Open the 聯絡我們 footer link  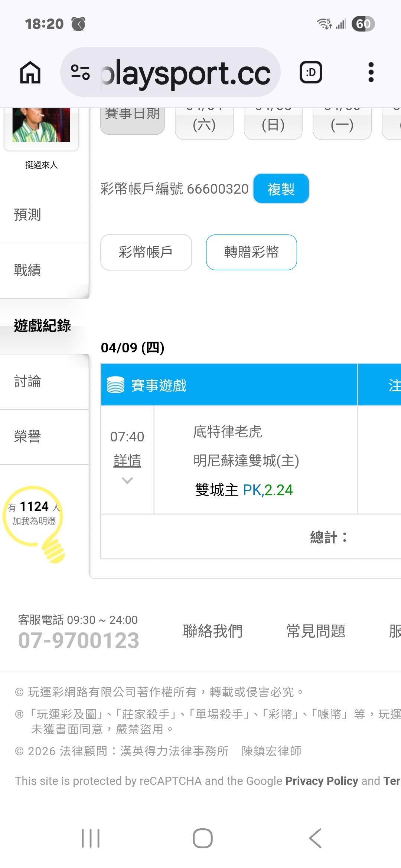(x=213, y=631)
